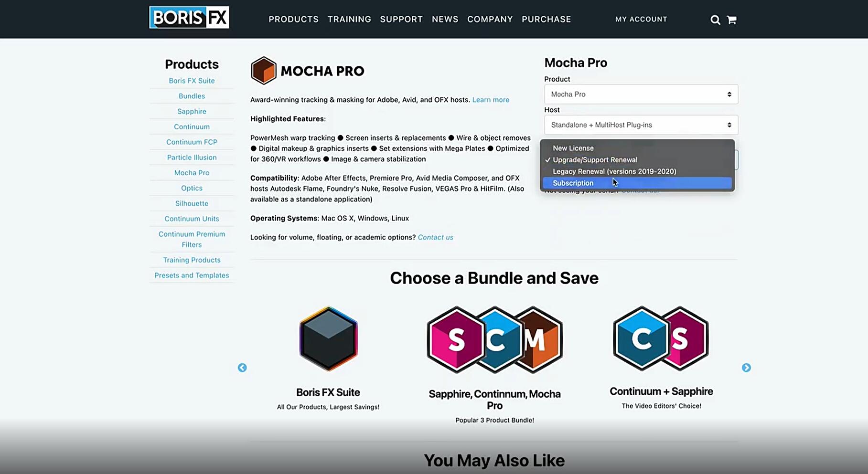Open the Product dropdown showing Mocha Pro
The width and height of the screenshot is (868, 474).
pyautogui.click(x=641, y=94)
